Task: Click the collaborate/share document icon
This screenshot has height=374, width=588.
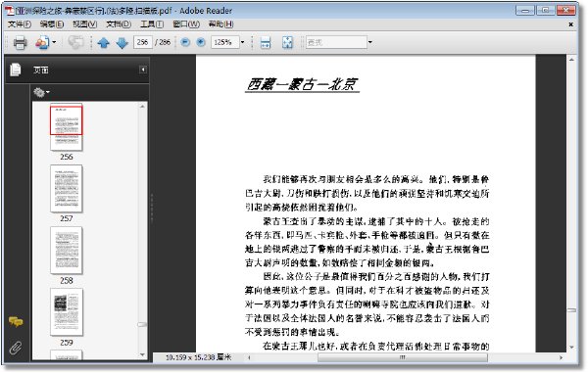Action: point(42,42)
